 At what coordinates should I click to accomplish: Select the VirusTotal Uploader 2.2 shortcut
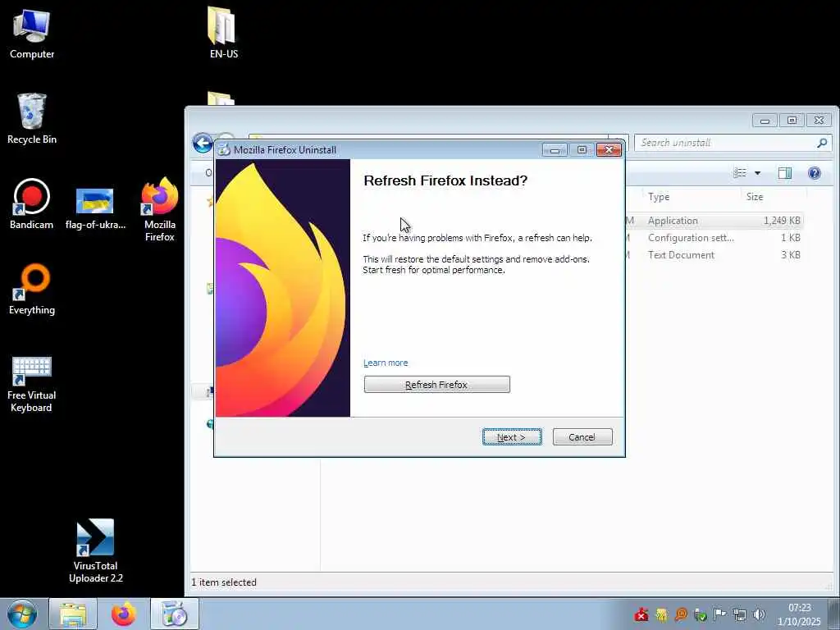coord(95,550)
